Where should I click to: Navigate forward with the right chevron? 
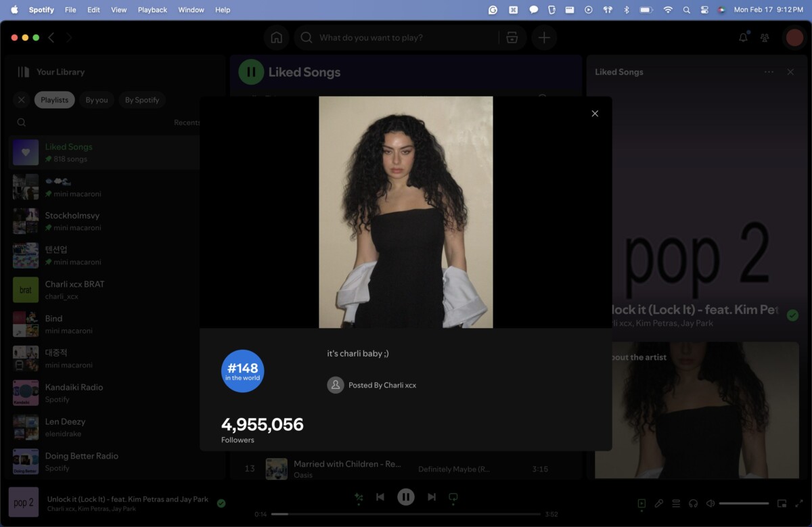pyautogui.click(x=69, y=38)
